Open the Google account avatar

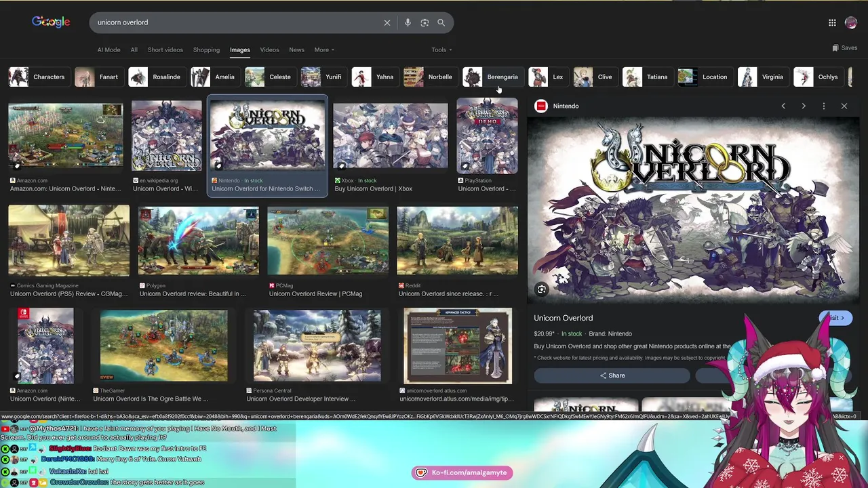pos(851,22)
